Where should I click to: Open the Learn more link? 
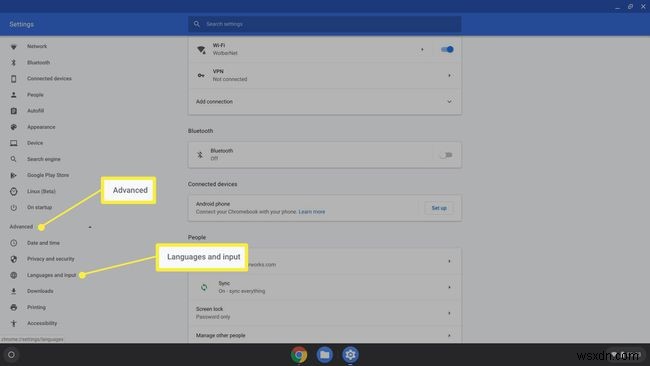tap(312, 212)
